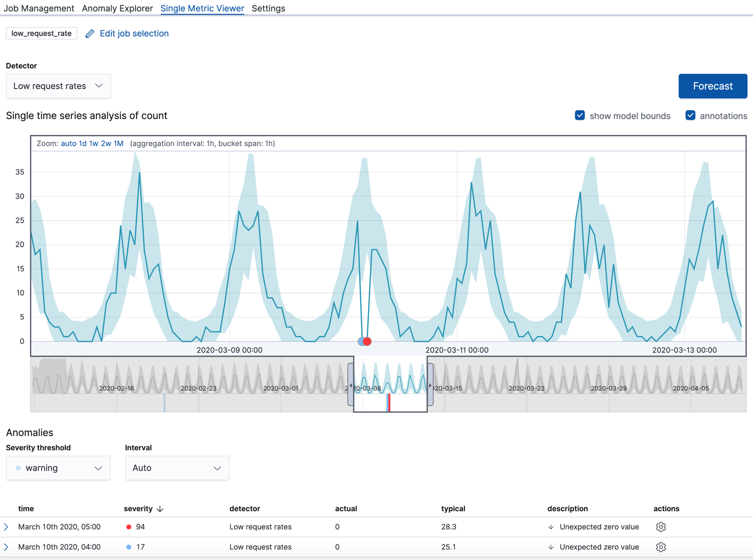Expand the March 10th 04:00 anomaly row
Screen dimensions: 753x560
[6, 547]
